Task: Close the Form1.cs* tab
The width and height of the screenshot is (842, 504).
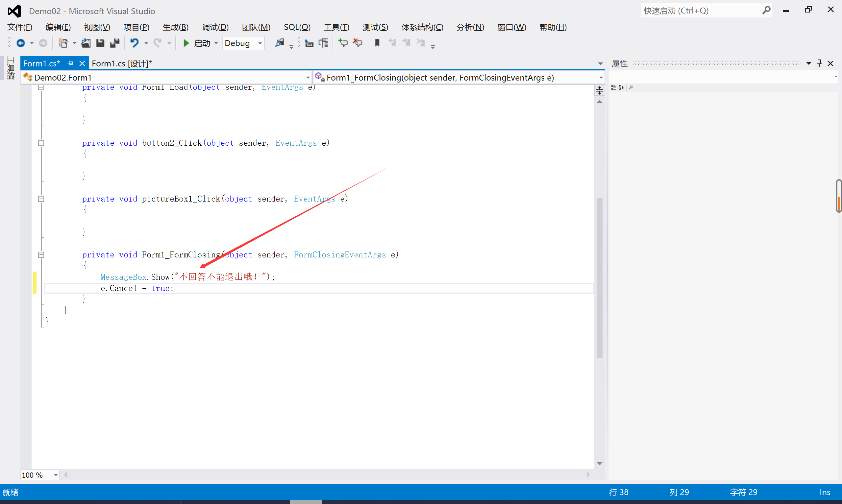Action: [82, 63]
